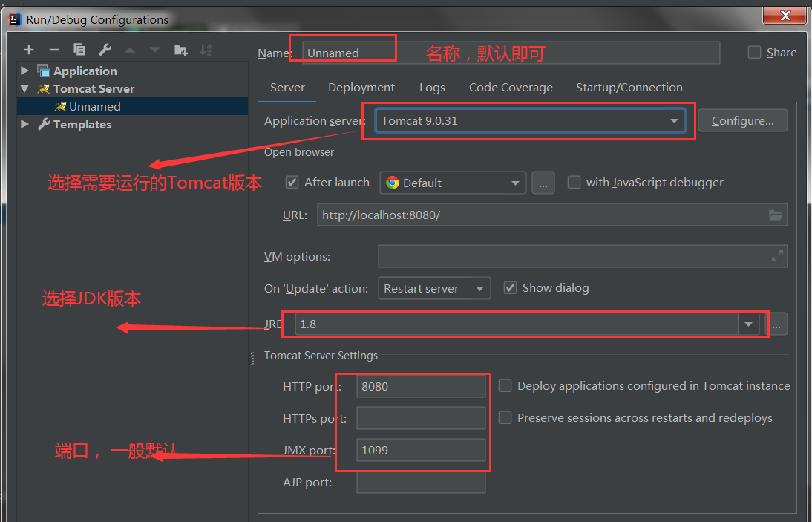The image size is (812, 522).
Task: Switch to the Logs tab
Action: click(x=433, y=88)
